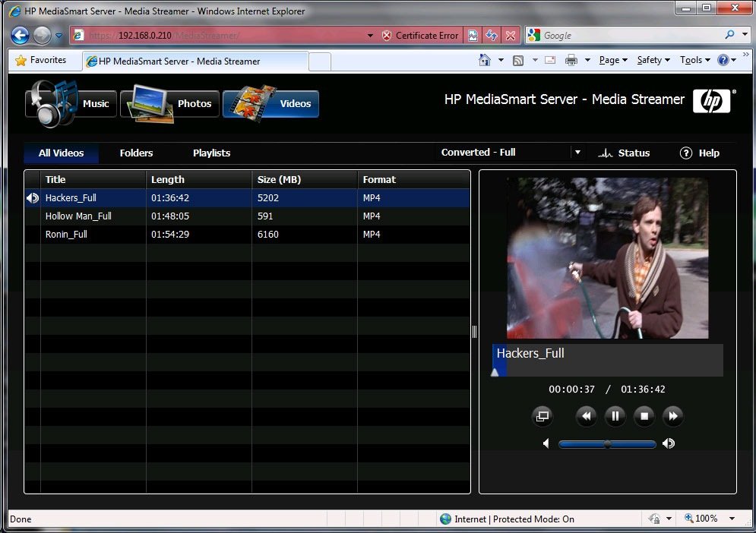Open the 100% zoom level control
This screenshot has width=756, height=533.
coord(710,519)
